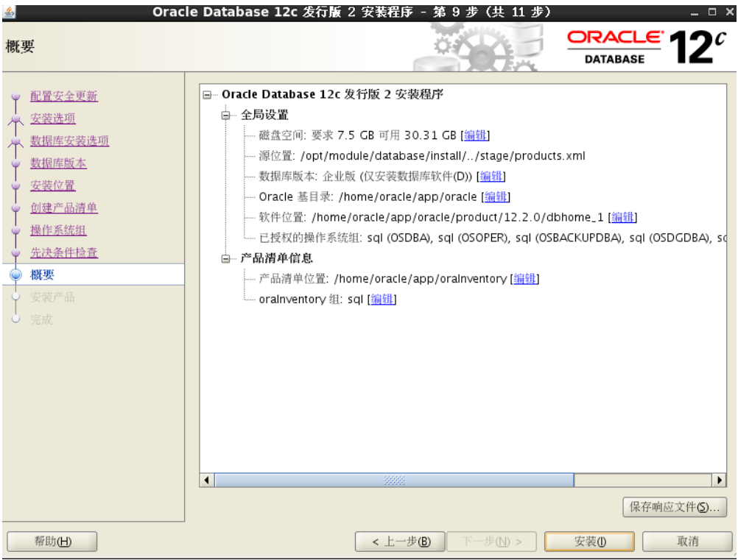Click 编辑 link next to 磁盘空间
Screen dimensions: 738x560
[x=475, y=135]
